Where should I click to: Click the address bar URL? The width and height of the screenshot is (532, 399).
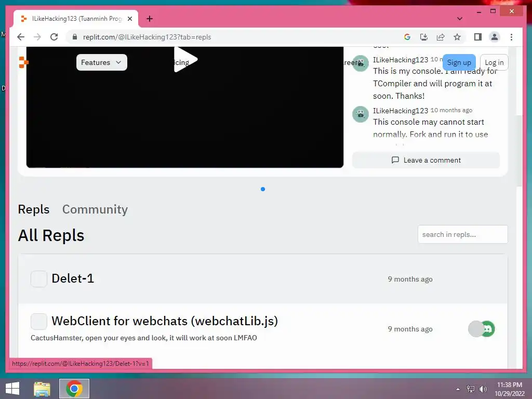pos(147,37)
